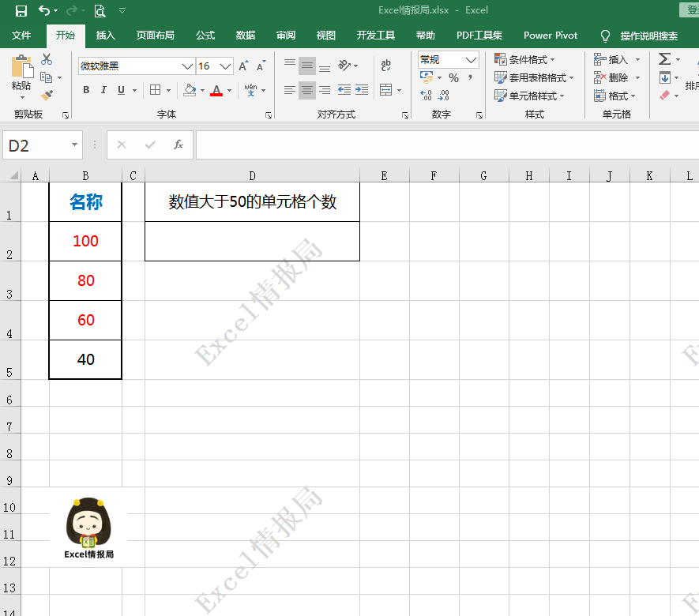Click the Clear eraser icon
699x616 pixels.
pos(665,95)
